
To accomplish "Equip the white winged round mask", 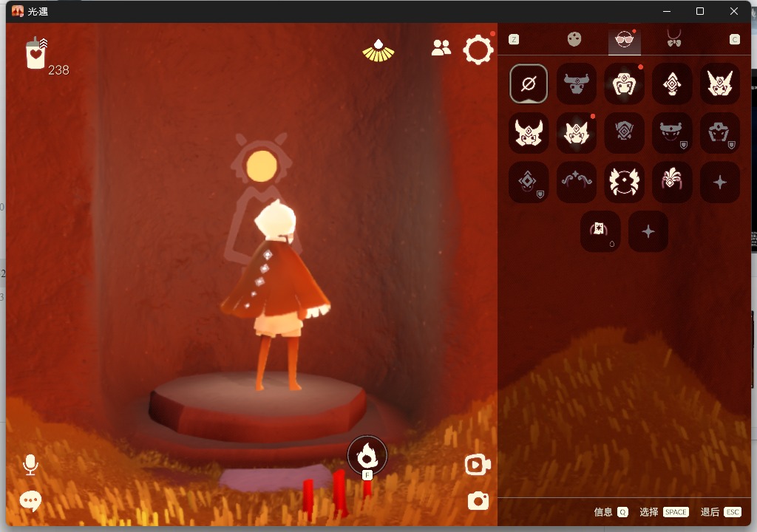I will pos(624,182).
